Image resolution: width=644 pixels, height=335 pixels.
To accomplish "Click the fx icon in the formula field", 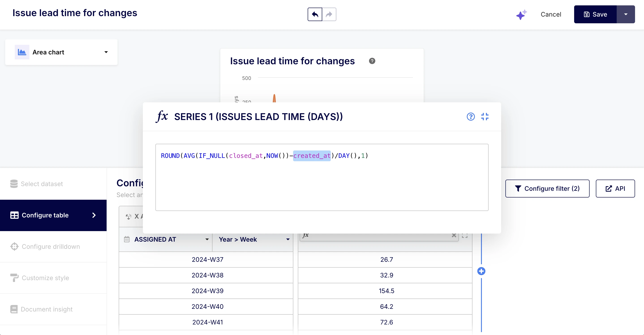I will tap(305, 235).
